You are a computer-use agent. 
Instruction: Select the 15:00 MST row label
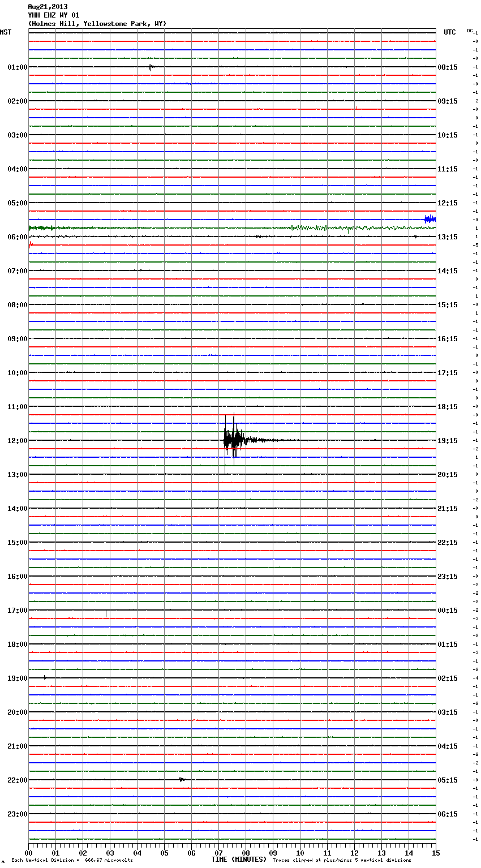tap(17, 543)
